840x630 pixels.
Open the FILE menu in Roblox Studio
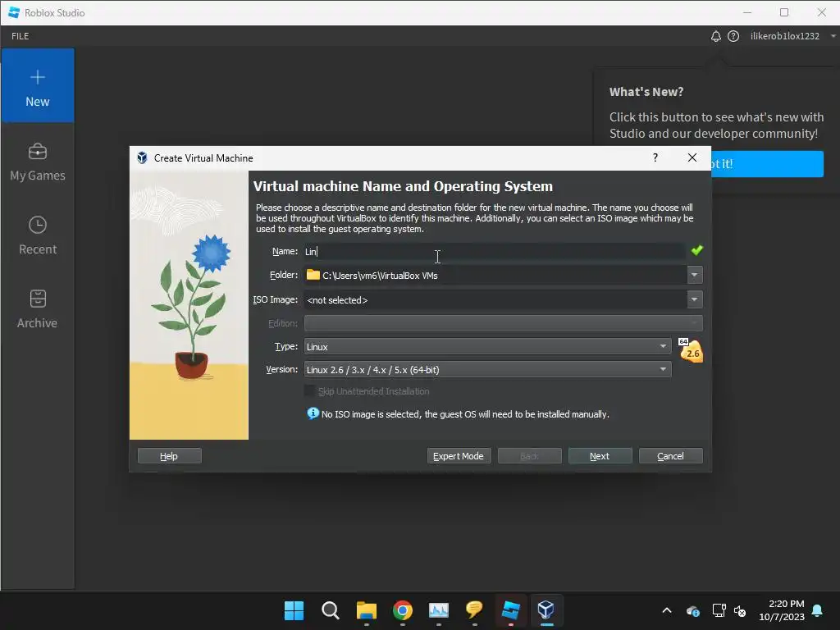click(21, 36)
